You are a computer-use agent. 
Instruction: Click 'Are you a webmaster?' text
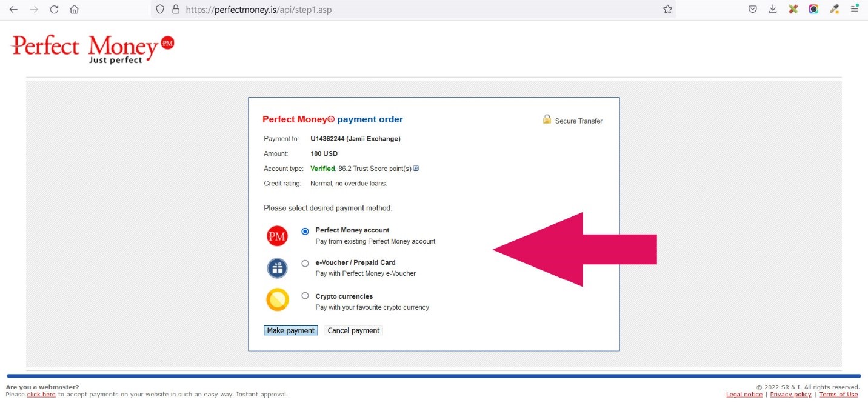[x=42, y=387]
